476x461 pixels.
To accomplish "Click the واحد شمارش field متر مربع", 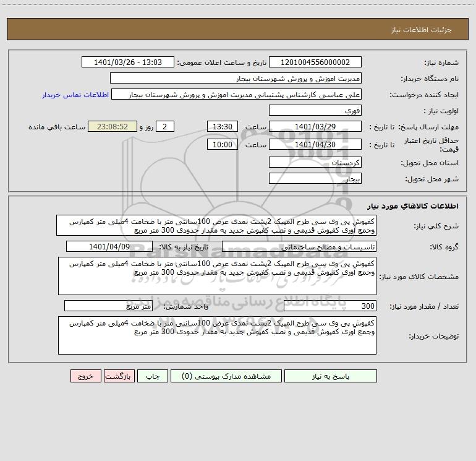I will point(108,306).
